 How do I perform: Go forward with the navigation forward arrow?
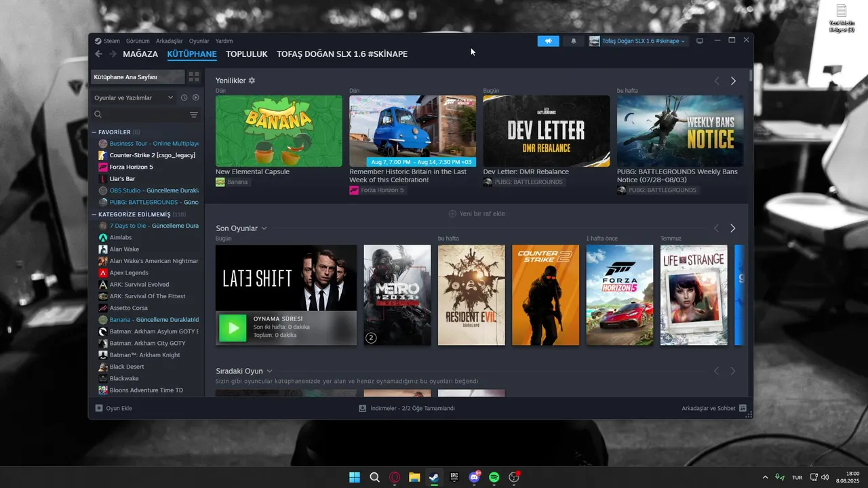pos(113,54)
